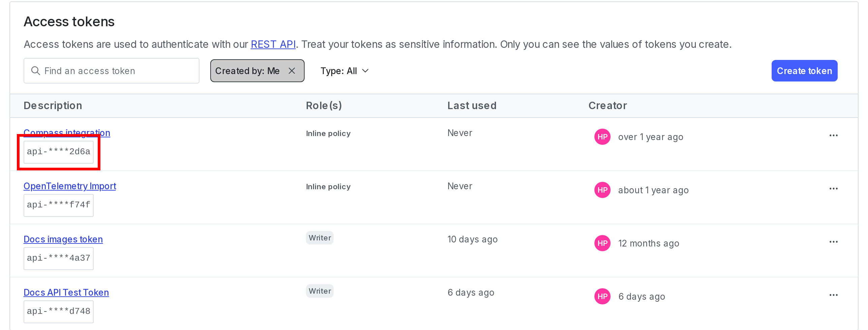This screenshot has height=330, width=868.
Task: Click the Find an access token search field
Action: [x=111, y=71]
